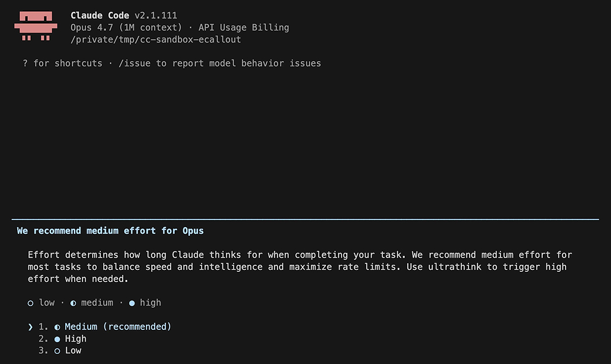
Task: Click the 'medium' label in effort scale
Action: pos(97,303)
